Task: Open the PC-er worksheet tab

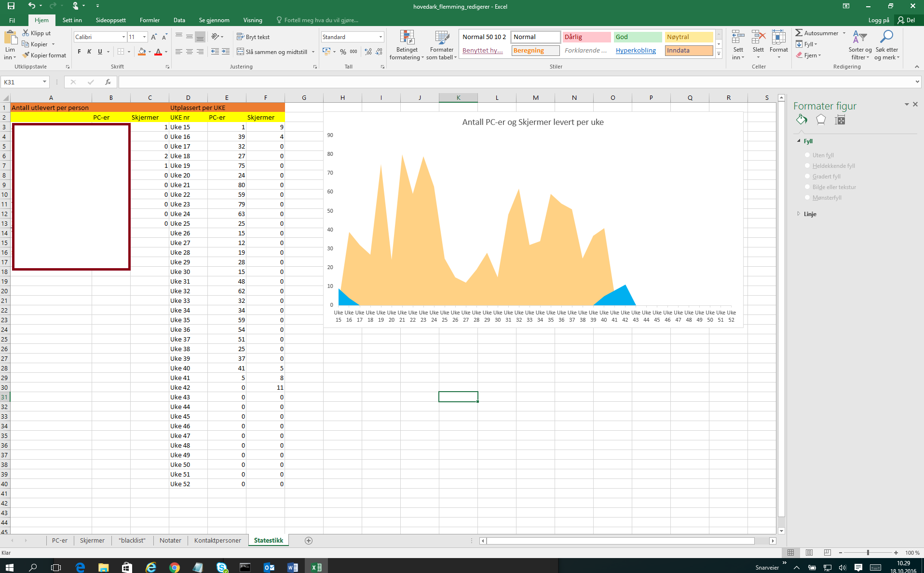Action: [x=60, y=541]
